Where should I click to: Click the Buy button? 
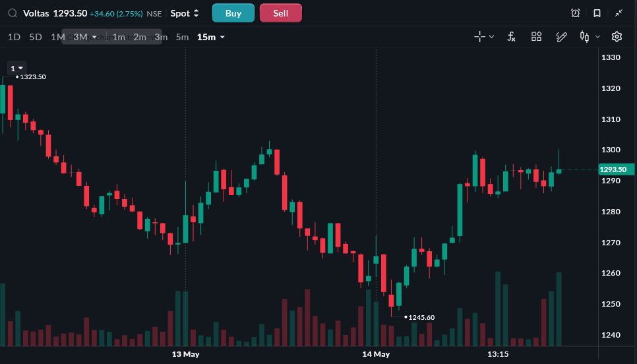(x=233, y=13)
